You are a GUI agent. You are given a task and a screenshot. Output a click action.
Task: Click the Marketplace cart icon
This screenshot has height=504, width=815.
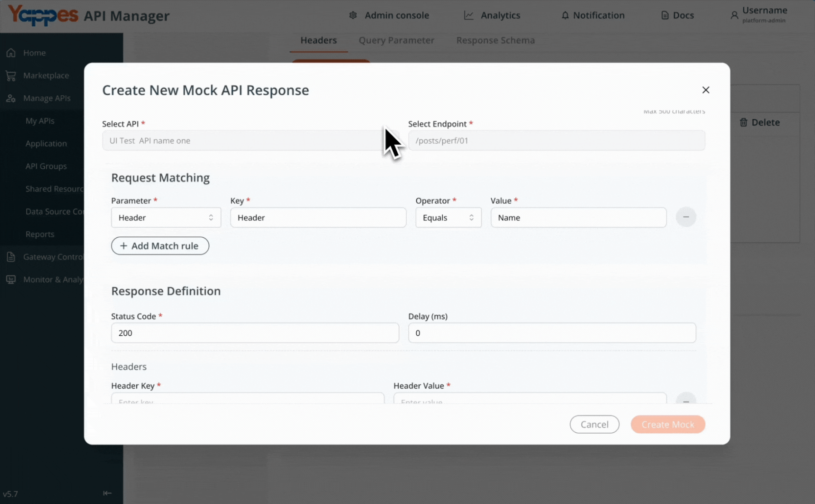[11, 75]
